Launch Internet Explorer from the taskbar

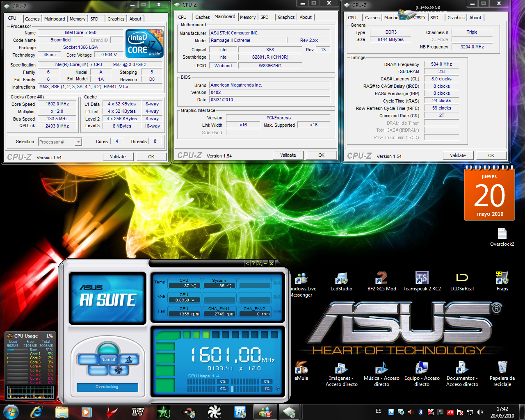[x=37, y=412]
